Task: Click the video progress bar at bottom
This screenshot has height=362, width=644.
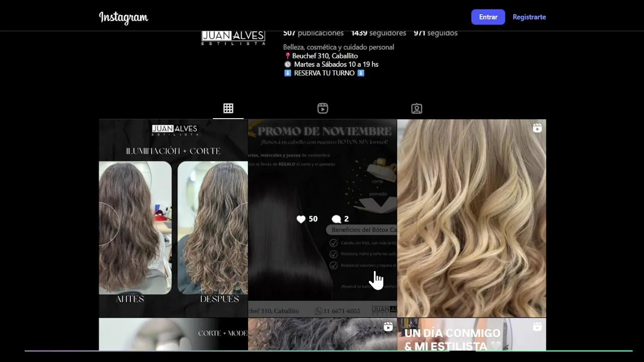Action: pos(329,351)
